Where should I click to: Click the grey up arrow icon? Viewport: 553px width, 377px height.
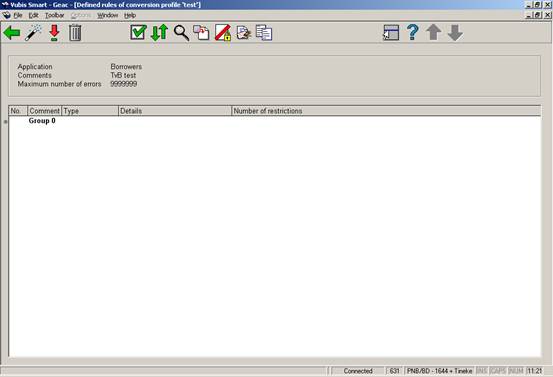click(x=434, y=32)
